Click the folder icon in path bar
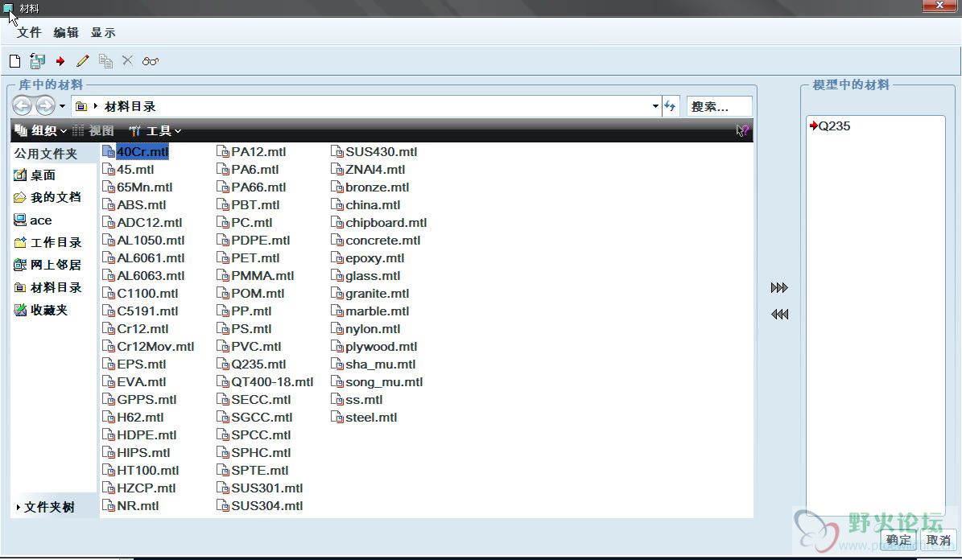 tap(81, 107)
